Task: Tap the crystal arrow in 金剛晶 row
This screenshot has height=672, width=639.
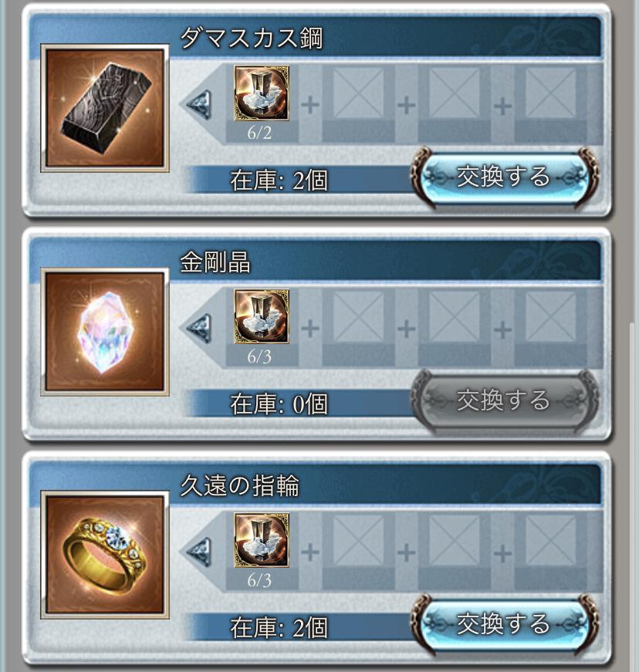Action: pos(199,329)
